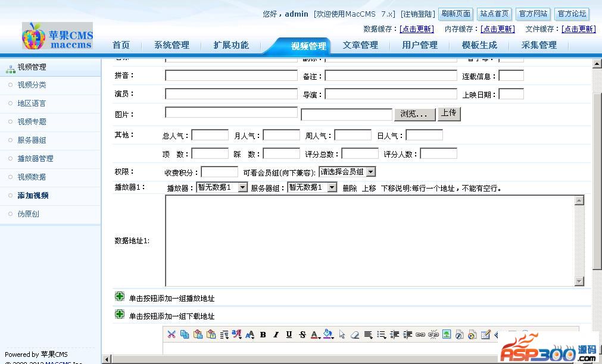Open the font size icon in editor
Screen dimensions: 602x364
tap(250, 335)
